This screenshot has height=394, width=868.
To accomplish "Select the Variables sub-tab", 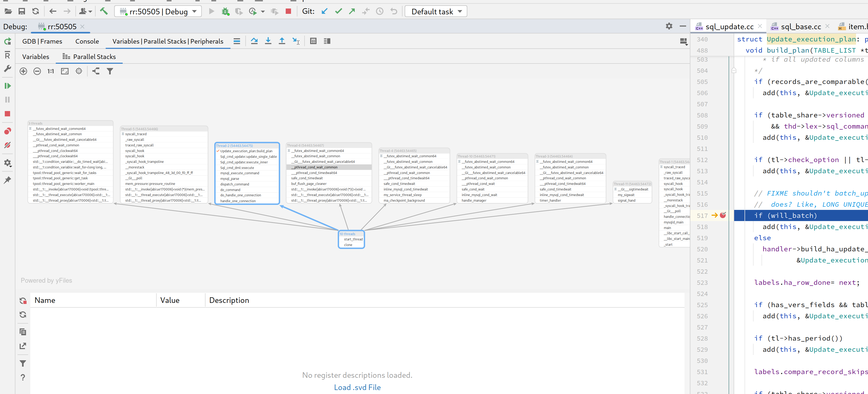I will point(35,57).
